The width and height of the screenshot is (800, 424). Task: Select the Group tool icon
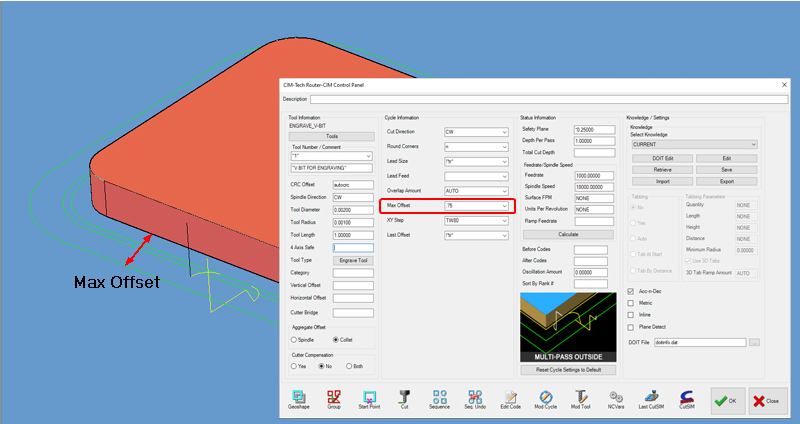(334, 398)
